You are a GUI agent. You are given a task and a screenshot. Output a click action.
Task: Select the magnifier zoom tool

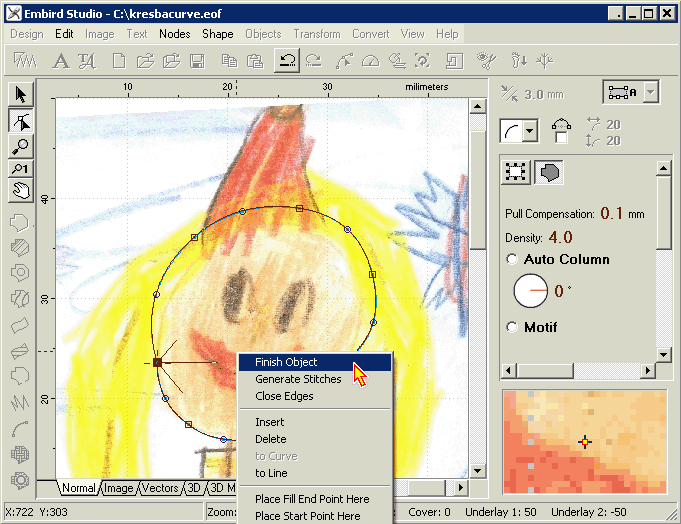(20, 147)
